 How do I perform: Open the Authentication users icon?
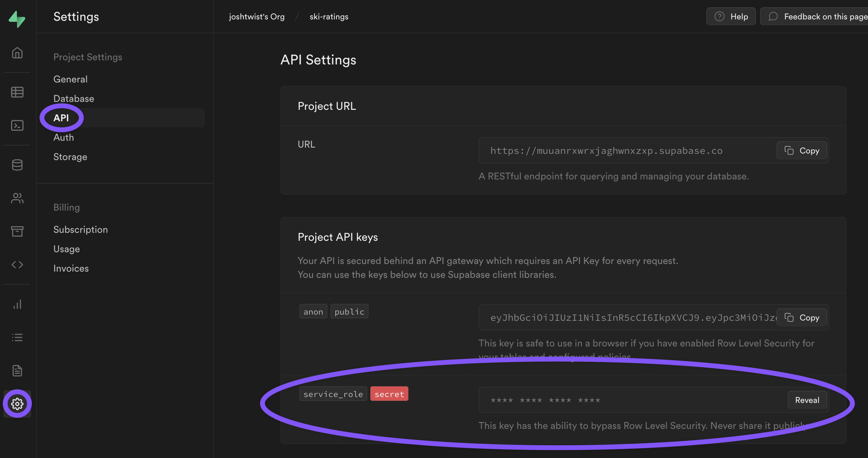tap(17, 198)
